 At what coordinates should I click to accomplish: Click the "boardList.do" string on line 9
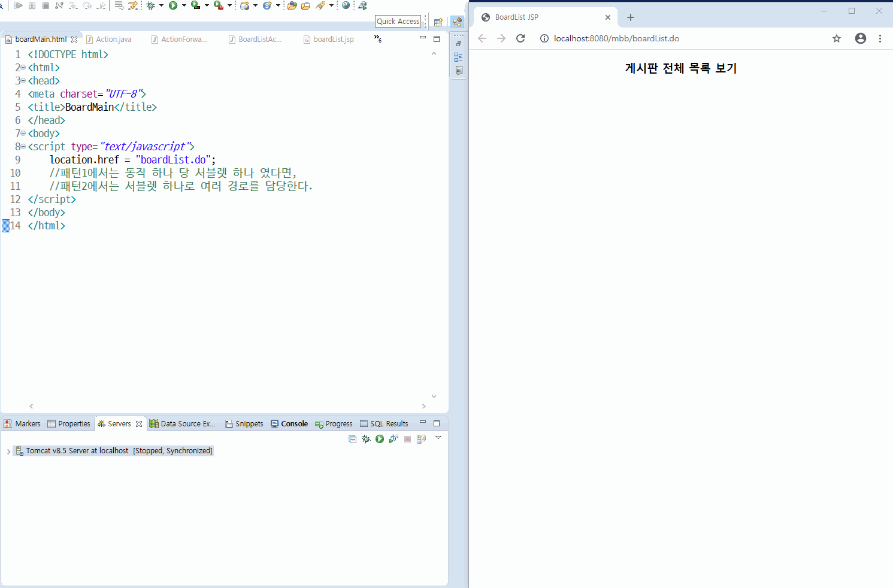[x=173, y=160]
